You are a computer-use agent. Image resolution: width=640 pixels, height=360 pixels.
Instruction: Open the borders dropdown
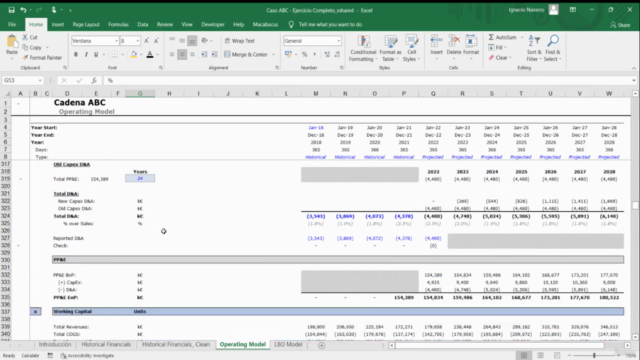coord(124,54)
